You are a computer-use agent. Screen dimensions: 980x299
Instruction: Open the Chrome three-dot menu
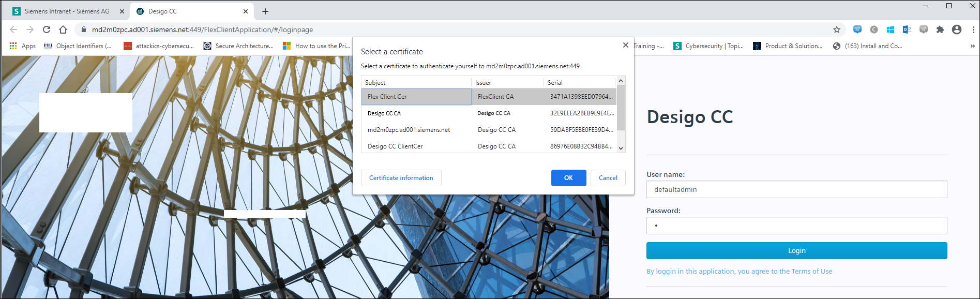973,29
